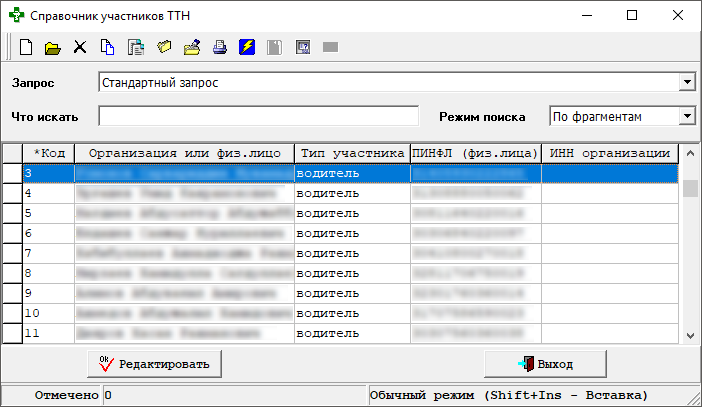The image size is (702, 407).
Task: Click the Тип участника column header
Action: 352,154
